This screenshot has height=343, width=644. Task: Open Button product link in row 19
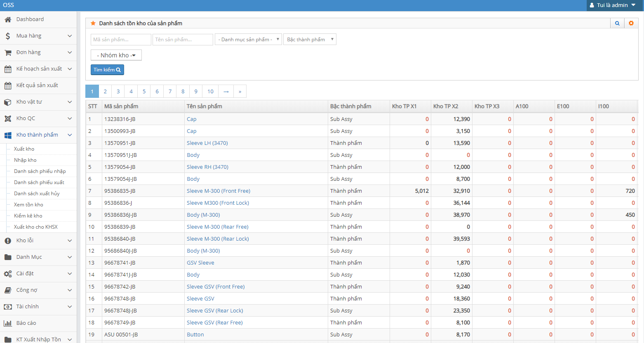pos(195,335)
